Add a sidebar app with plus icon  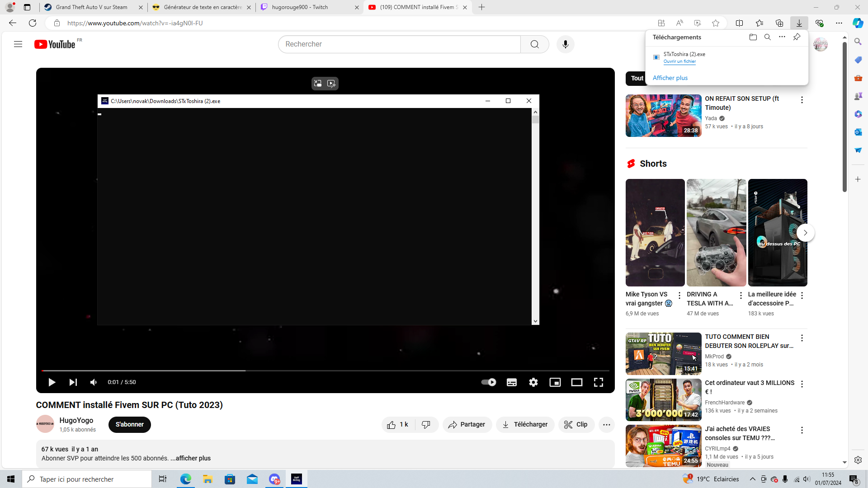tap(858, 179)
